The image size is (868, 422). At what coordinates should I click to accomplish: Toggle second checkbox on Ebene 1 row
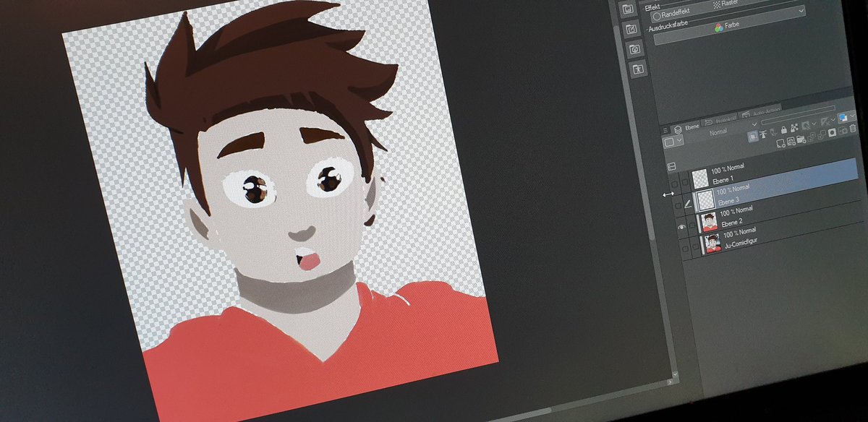tap(685, 181)
